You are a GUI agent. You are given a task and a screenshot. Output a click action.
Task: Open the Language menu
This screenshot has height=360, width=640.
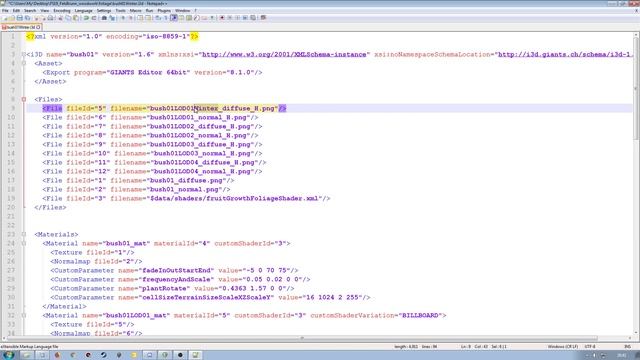pos(84,11)
